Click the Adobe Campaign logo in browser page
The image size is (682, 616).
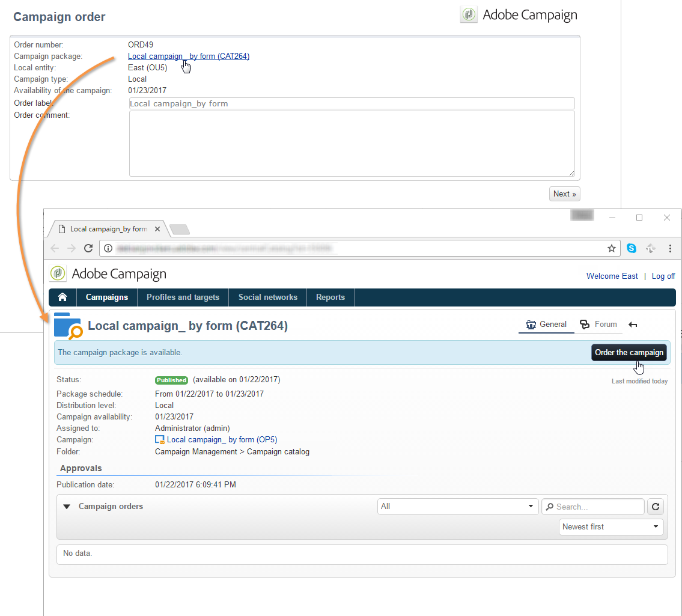108,273
